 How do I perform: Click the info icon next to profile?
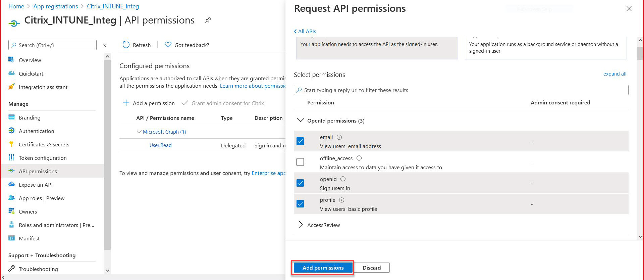coord(341,200)
